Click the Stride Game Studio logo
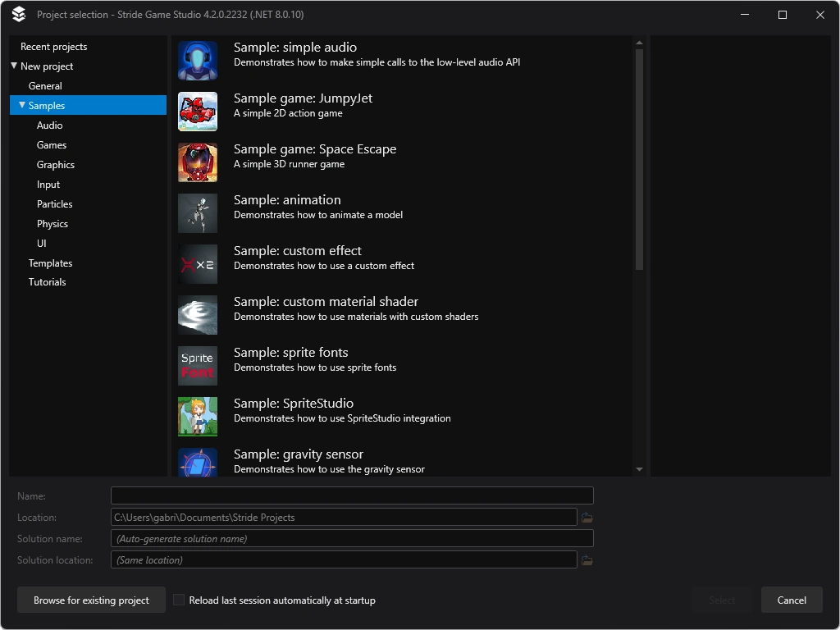This screenshot has width=840, height=630. click(x=17, y=14)
